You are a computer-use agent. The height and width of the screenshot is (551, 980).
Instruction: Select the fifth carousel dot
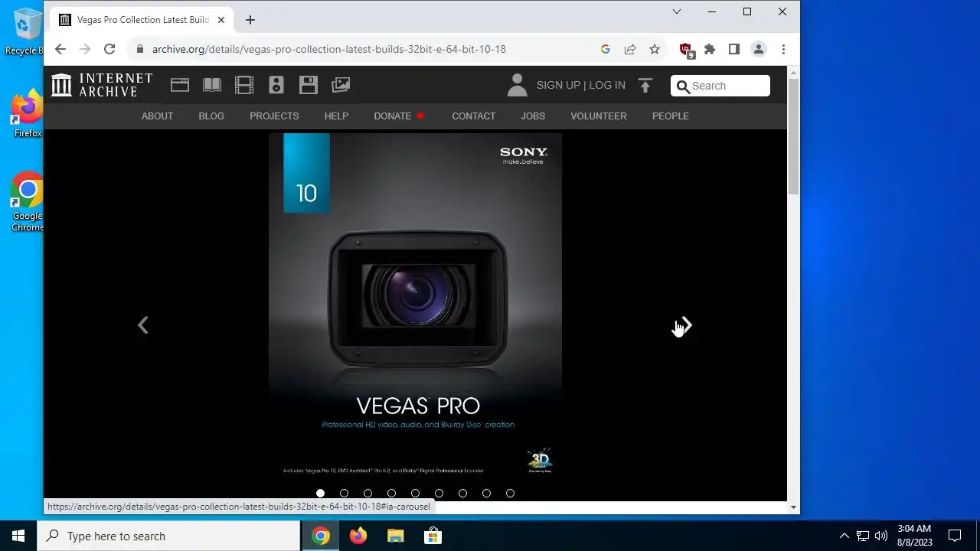pyautogui.click(x=415, y=494)
